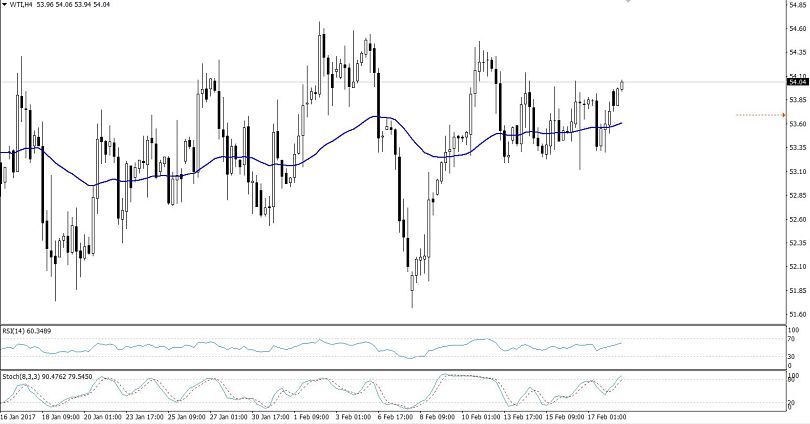
Task: Click the Stochastic panel's 20 level label
Action: point(792,402)
